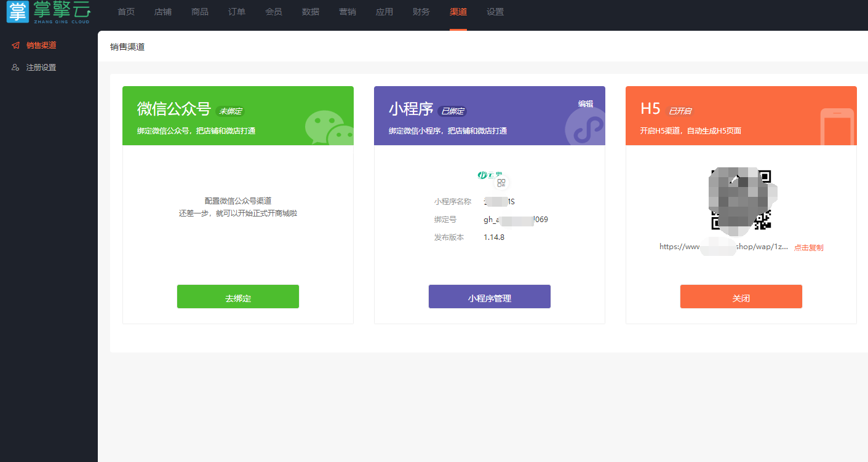
Task: Go to the 财务 menu
Action: click(421, 12)
